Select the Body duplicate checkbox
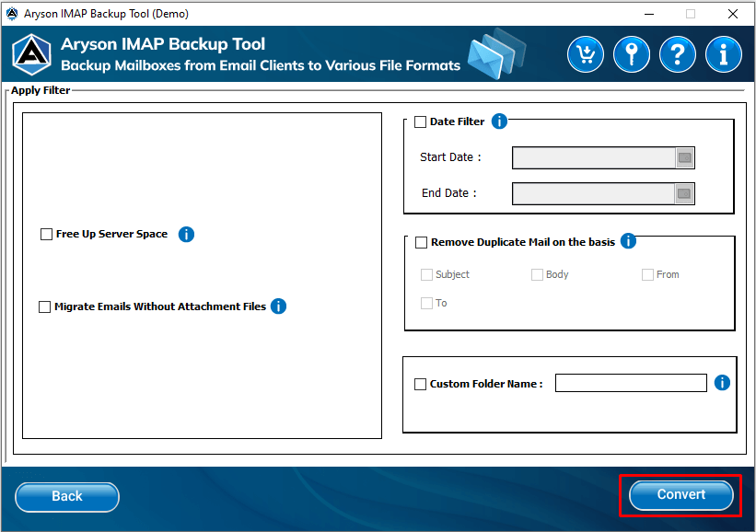 click(x=537, y=274)
